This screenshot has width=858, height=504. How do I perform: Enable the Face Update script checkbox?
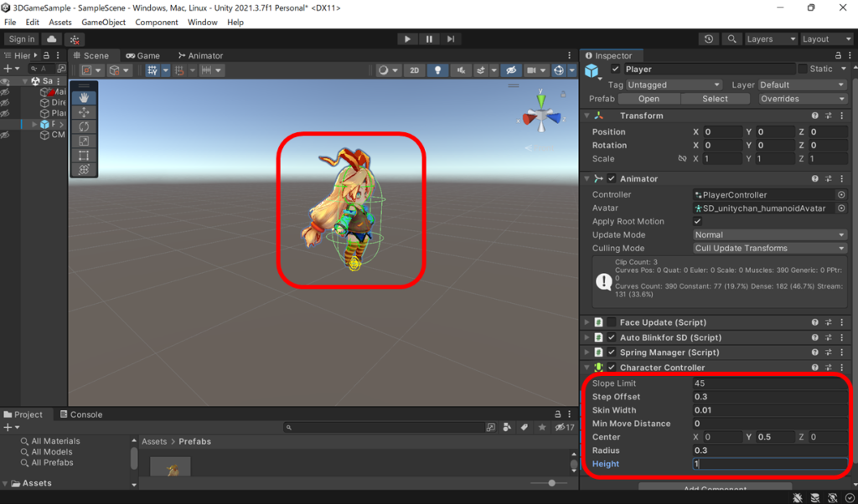[612, 322]
